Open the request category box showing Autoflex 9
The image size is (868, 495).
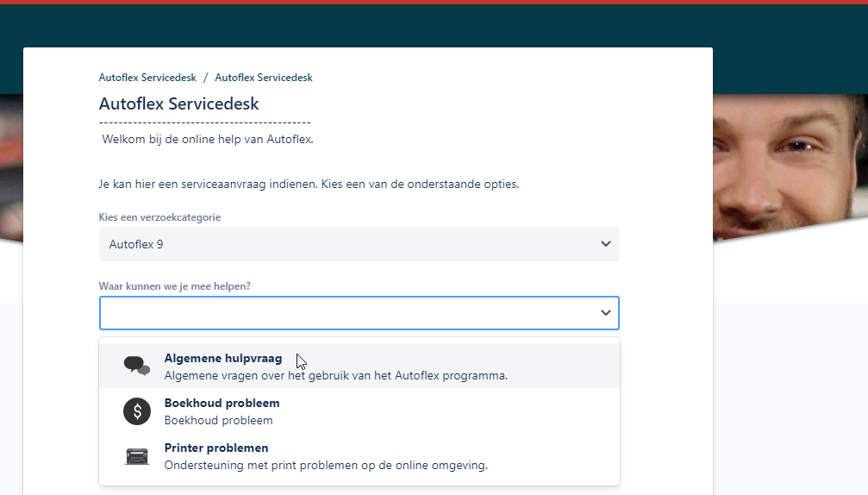345,244
